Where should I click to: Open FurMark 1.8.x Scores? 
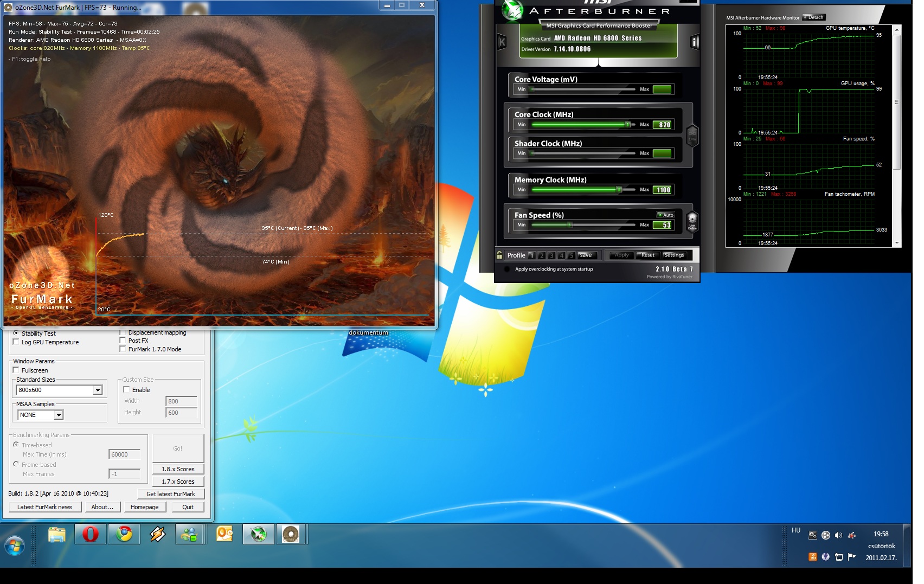click(x=178, y=469)
